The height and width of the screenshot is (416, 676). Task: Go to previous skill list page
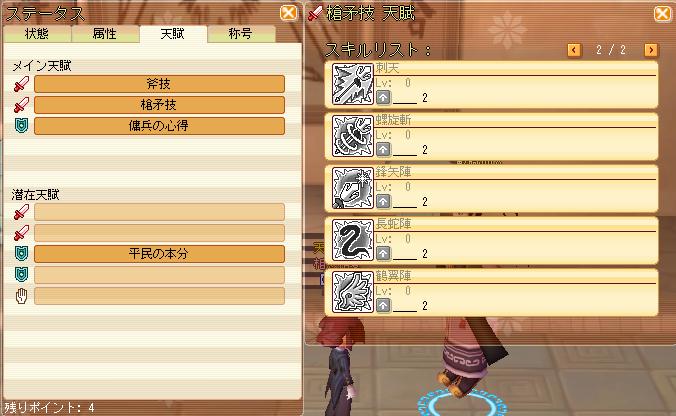574,50
